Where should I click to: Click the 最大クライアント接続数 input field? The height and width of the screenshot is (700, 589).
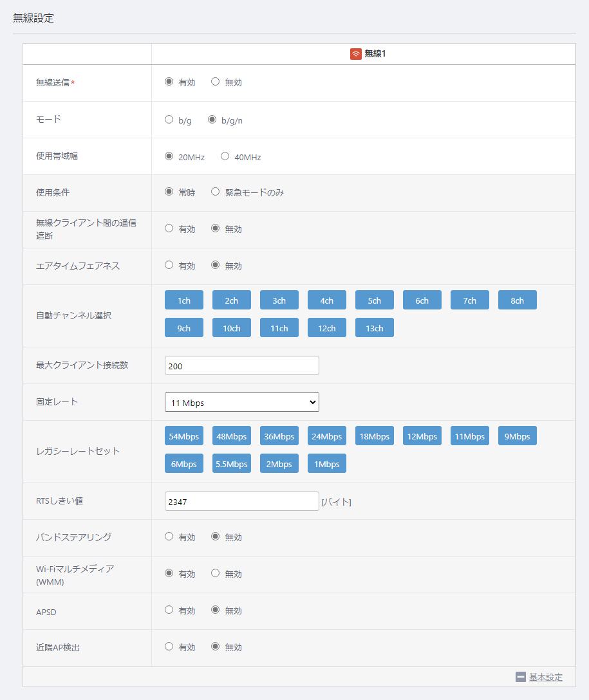pyautogui.click(x=241, y=365)
